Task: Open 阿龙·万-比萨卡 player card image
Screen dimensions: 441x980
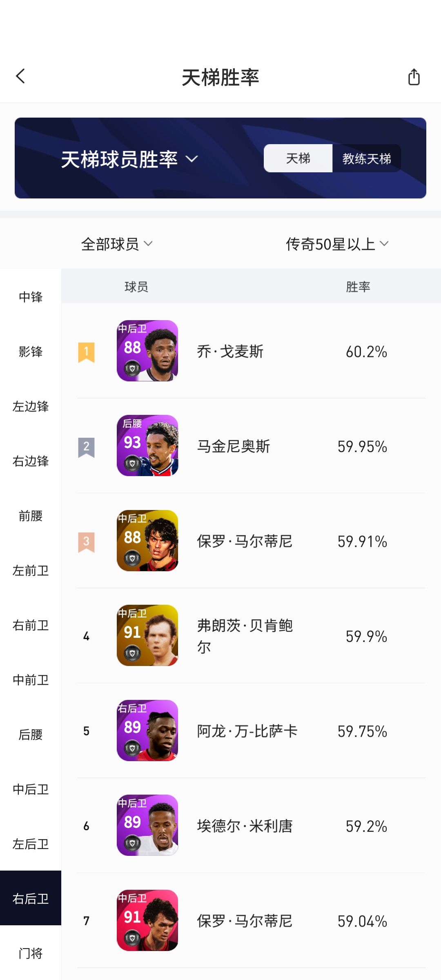Action: click(x=147, y=731)
